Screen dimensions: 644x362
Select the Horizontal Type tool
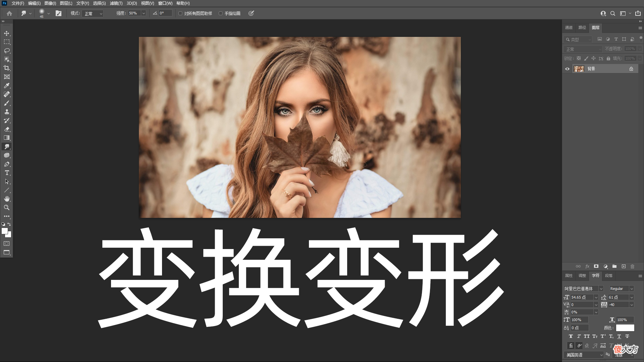pyautogui.click(x=7, y=173)
